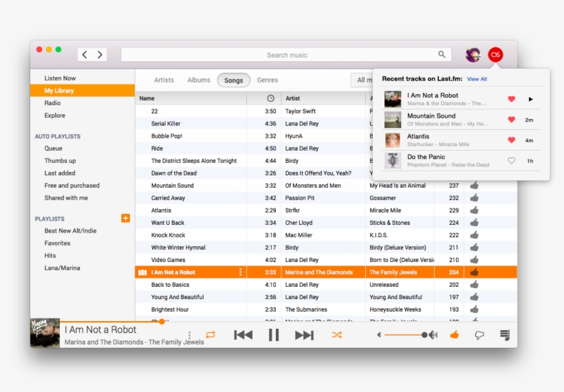Screen dimensions: 564x392
Task: Click the thumbs down icon in player
Action: (x=479, y=335)
